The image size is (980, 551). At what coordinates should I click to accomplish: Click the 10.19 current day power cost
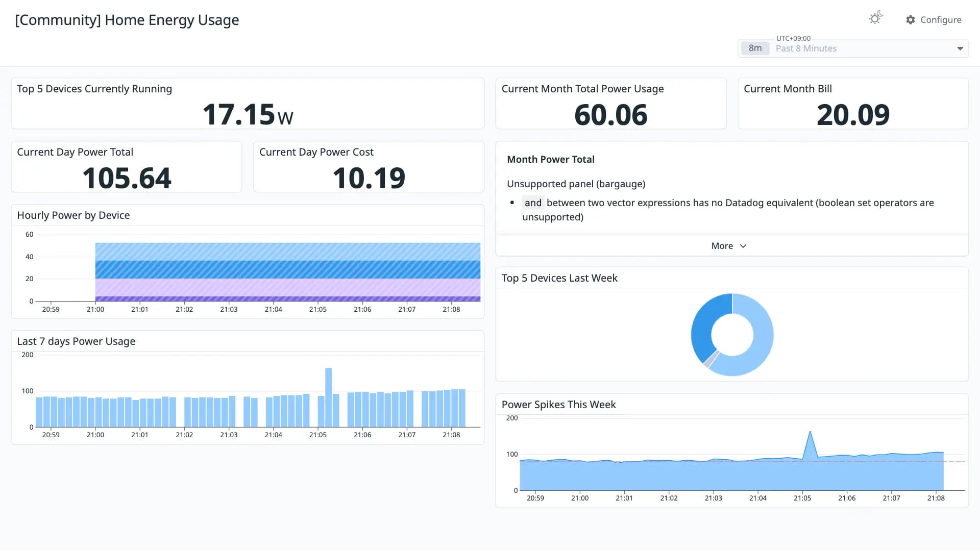click(x=369, y=178)
